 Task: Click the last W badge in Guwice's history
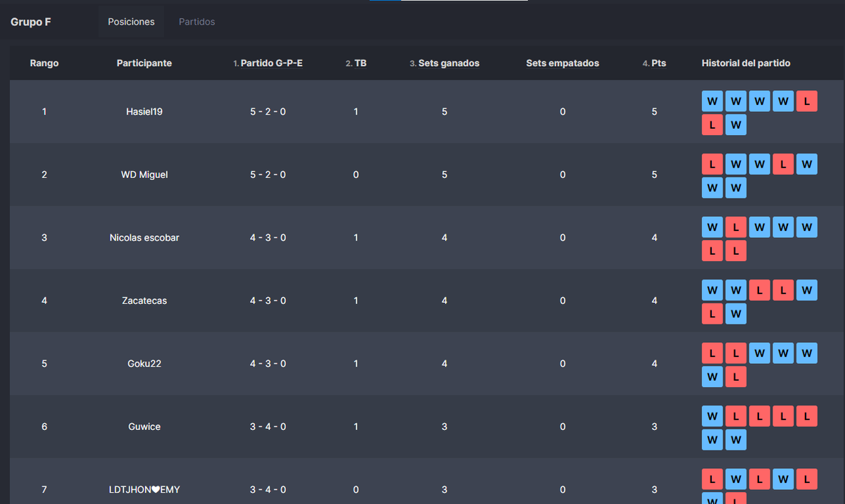pyautogui.click(x=736, y=440)
